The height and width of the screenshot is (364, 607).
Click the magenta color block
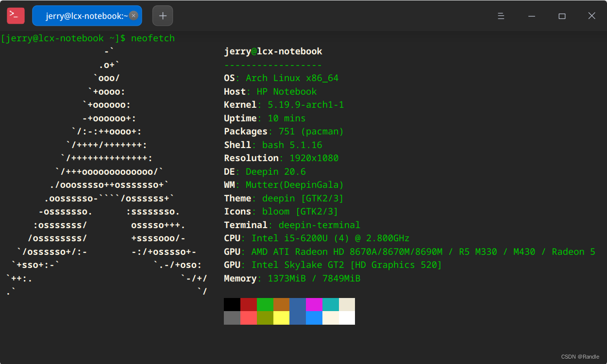click(314, 304)
